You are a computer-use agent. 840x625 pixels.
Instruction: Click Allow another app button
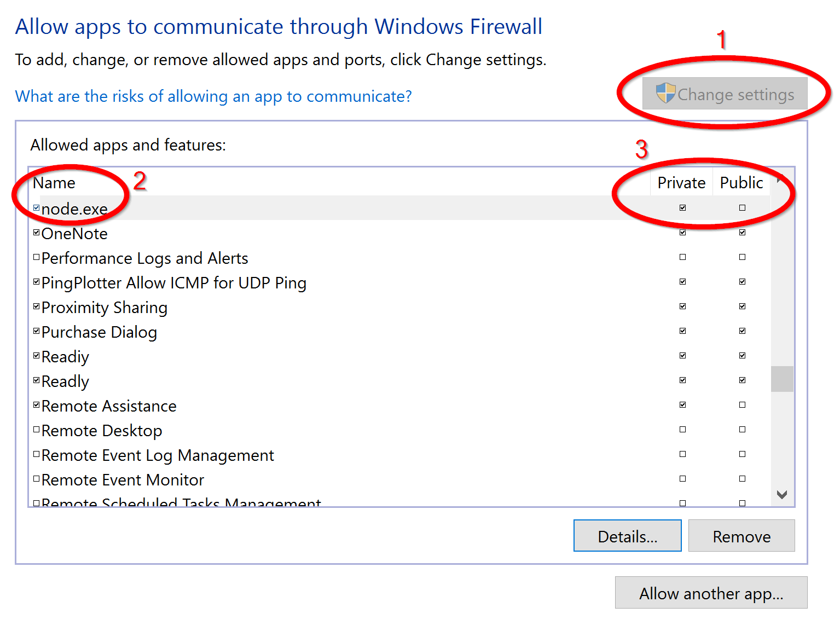pos(711,593)
